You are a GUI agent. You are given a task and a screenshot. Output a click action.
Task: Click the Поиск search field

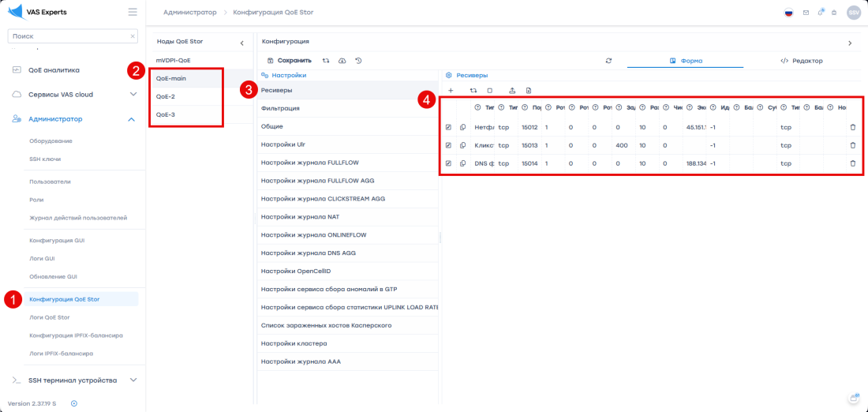pos(69,36)
